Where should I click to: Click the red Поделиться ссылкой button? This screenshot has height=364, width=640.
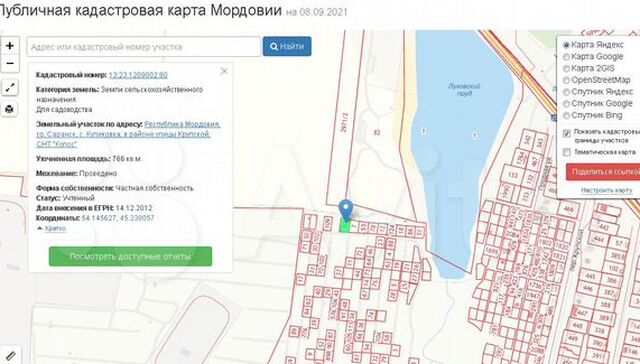pos(603,172)
